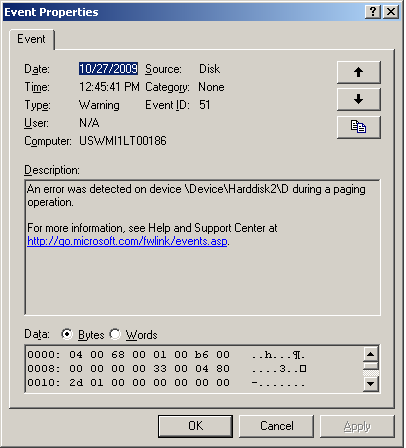Switch to the Event tab
The image size is (406, 448).
coord(31,39)
